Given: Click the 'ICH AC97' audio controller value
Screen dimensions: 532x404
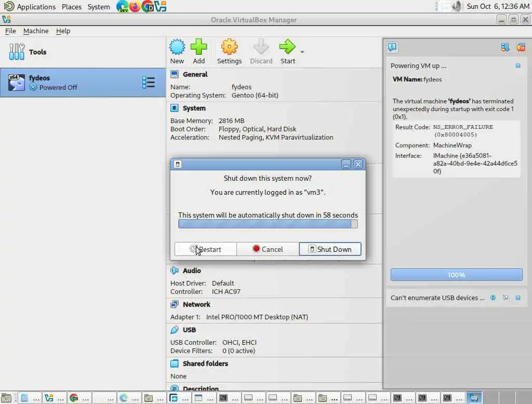Looking at the screenshot, I should click(226, 292).
